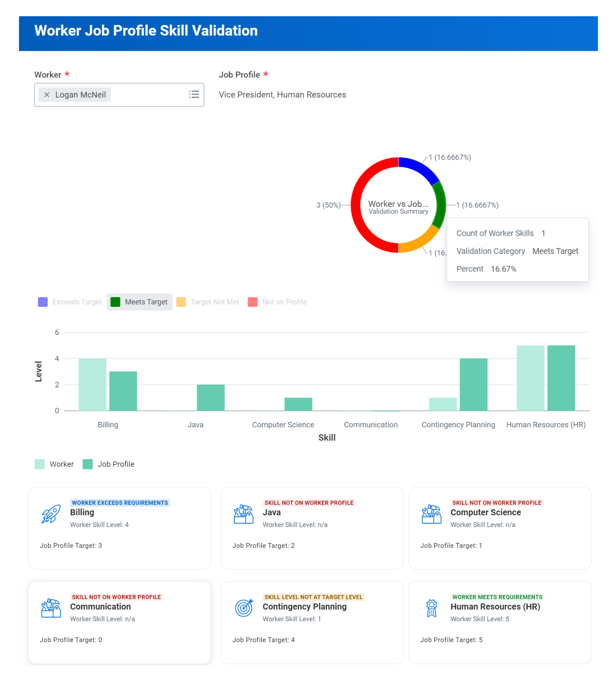Click the Meets Target tooltip value

point(555,251)
